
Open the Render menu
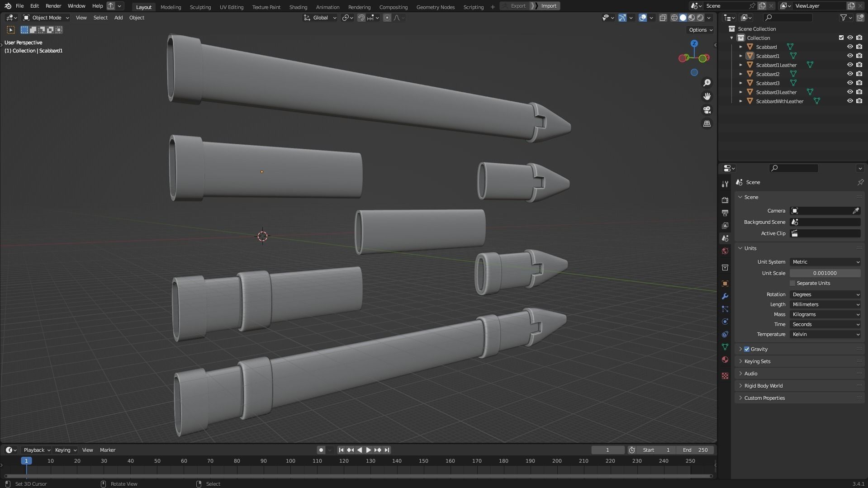[x=53, y=6]
